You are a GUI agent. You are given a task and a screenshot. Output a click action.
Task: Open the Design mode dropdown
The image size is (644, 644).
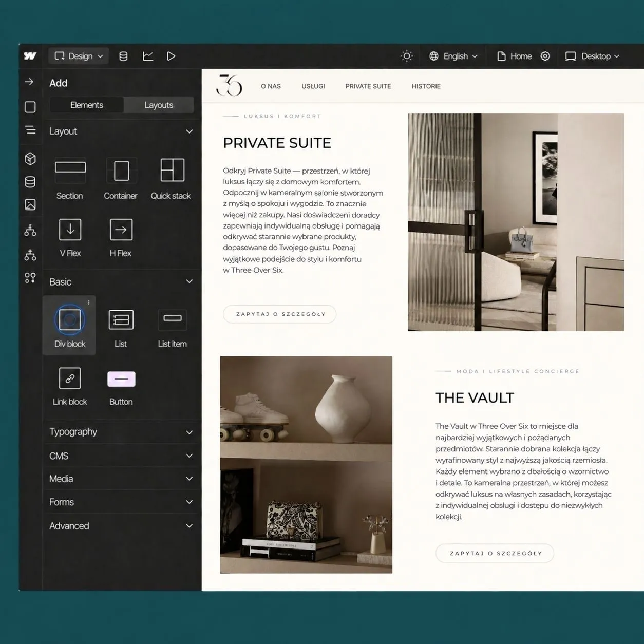click(x=79, y=56)
